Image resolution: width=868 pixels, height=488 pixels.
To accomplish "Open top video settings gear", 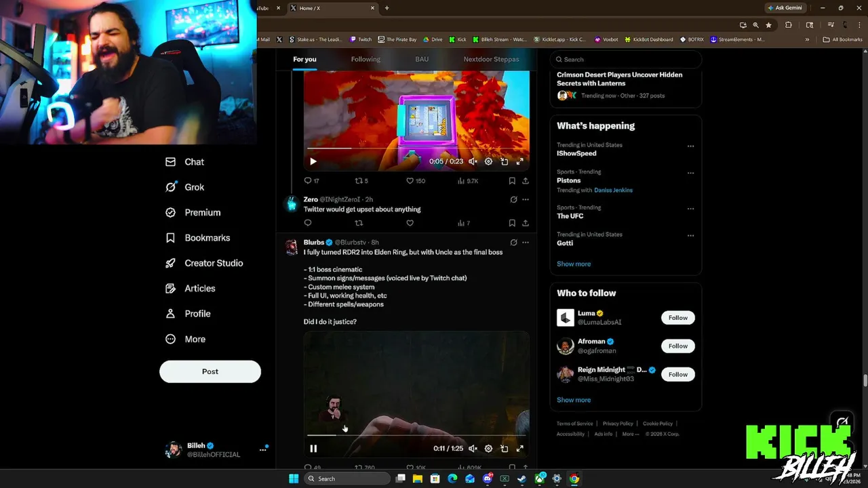I will pos(488,161).
